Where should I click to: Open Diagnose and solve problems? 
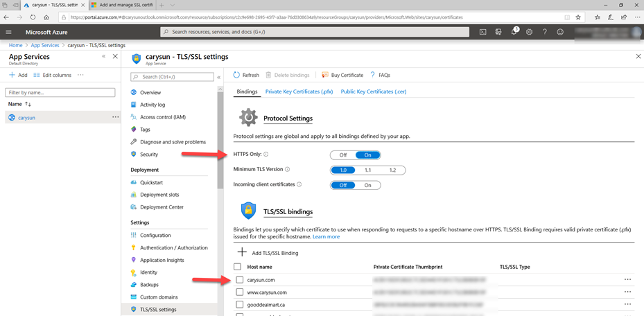tap(173, 142)
